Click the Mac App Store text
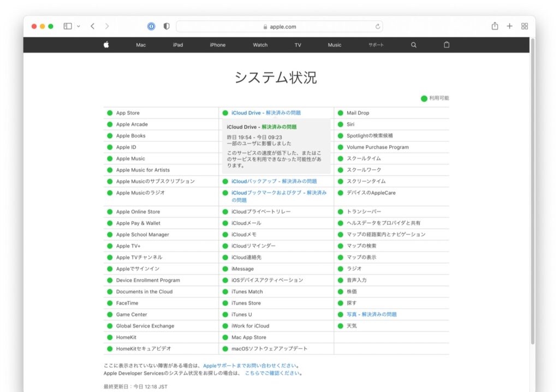 (249, 337)
